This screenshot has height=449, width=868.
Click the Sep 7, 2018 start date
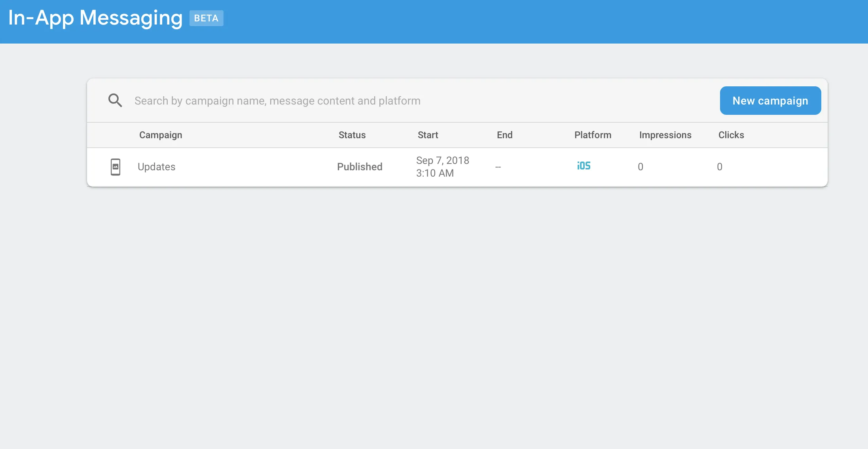[x=442, y=160]
